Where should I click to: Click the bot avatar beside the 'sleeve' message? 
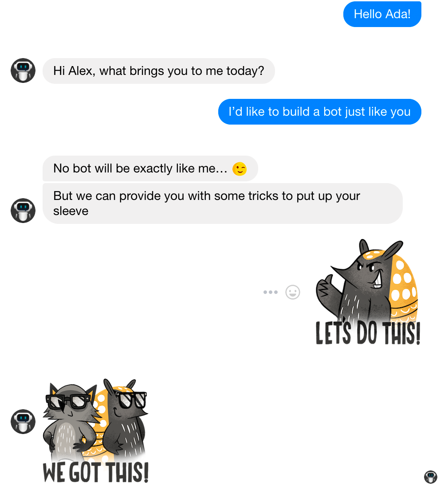23,211
